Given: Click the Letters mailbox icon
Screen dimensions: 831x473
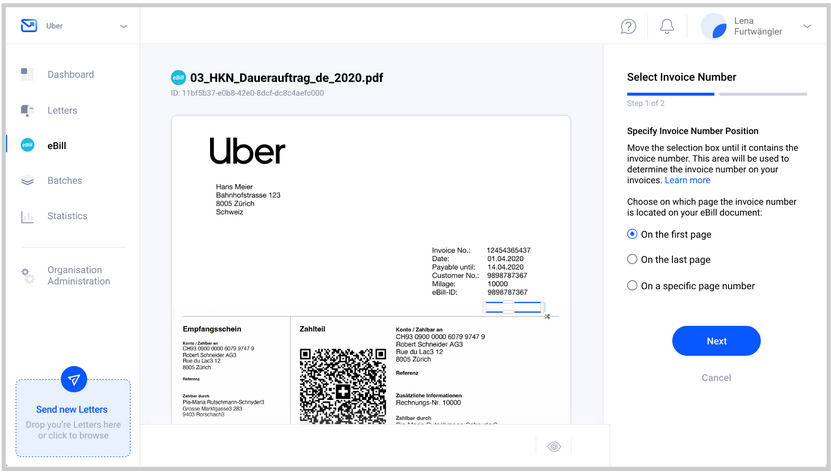Looking at the screenshot, I should pyautogui.click(x=27, y=110).
